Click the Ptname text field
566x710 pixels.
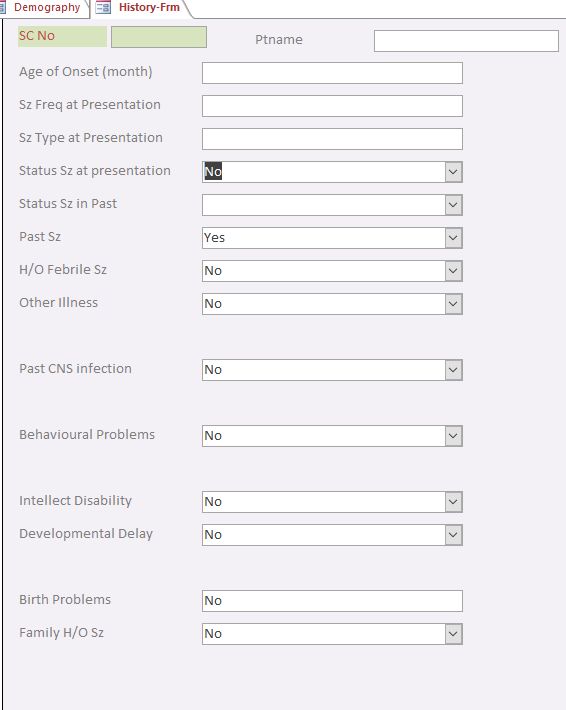pos(466,41)
